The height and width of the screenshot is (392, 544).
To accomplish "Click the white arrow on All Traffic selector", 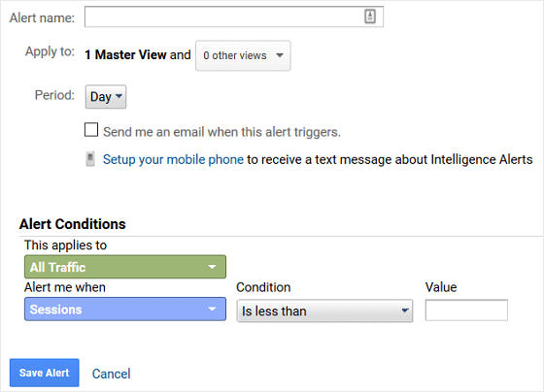I will 212,267.
